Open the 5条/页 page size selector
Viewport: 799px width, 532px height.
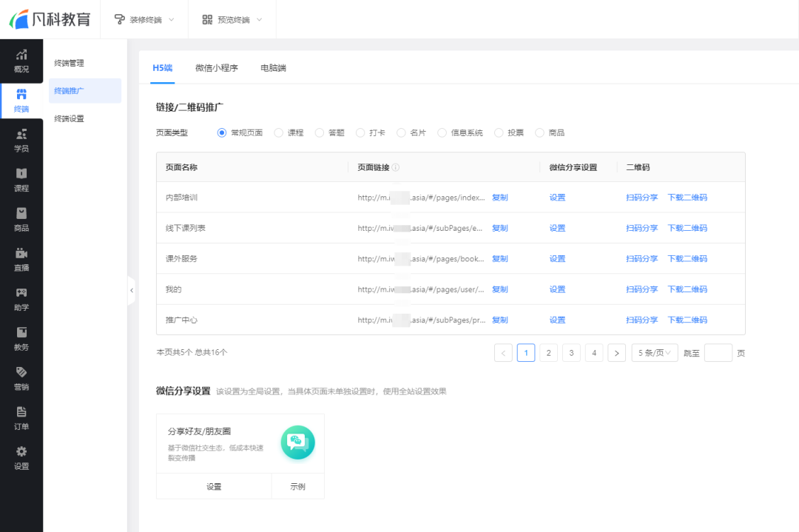click(654, 353)
